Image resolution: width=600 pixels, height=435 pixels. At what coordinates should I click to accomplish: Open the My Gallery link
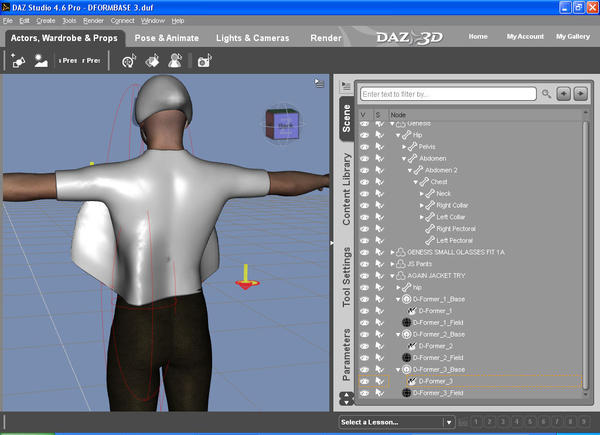tap(573, 37)
